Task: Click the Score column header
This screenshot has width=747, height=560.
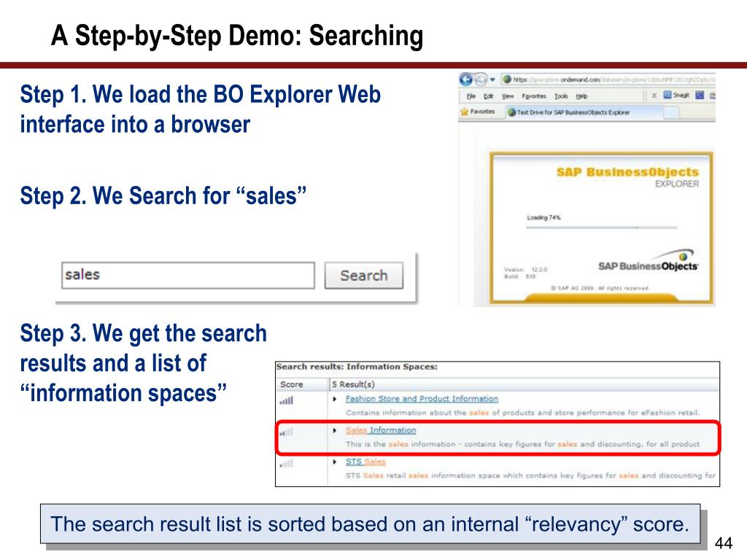Action: (x=301, y=384)
